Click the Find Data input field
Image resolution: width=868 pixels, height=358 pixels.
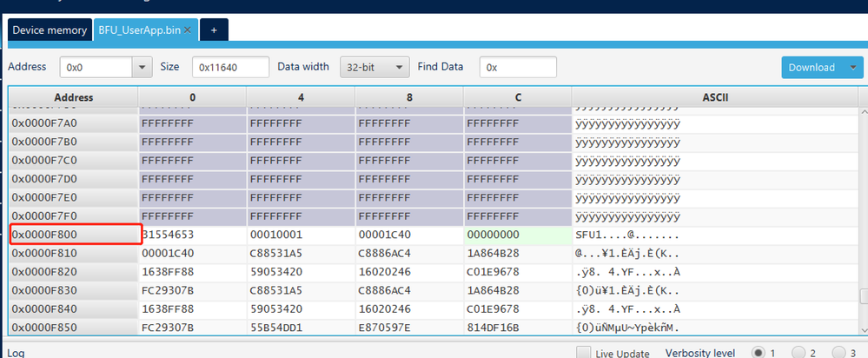coord(518,68)
